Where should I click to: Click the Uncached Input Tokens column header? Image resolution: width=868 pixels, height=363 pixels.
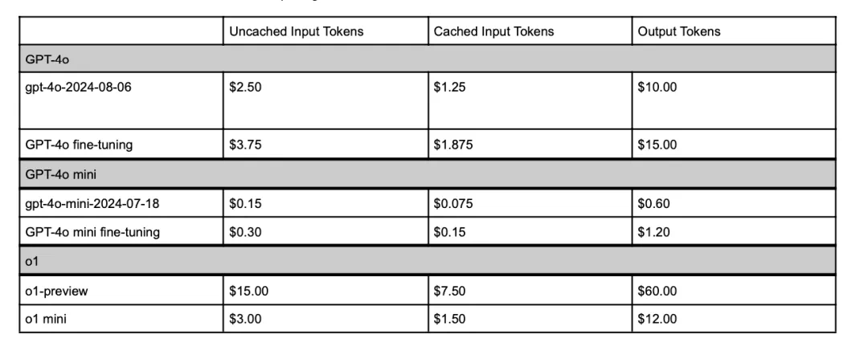(x=297, y=32)
